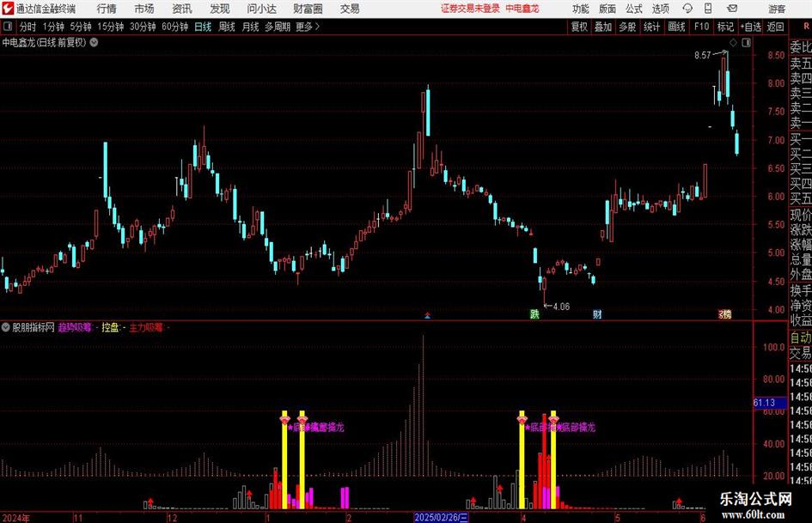Click the customer service headset icon
This screenshot has height=523, width=812.
[687, 9]
